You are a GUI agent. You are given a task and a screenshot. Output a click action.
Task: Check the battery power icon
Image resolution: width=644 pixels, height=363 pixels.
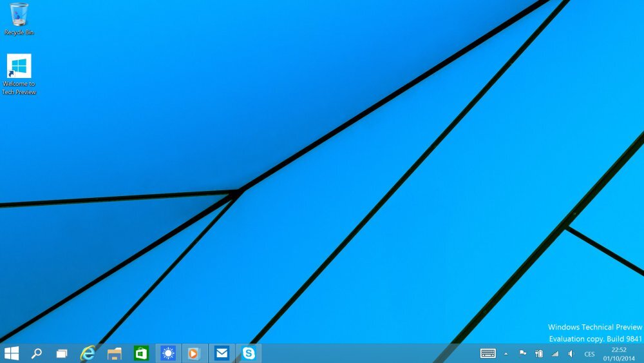(x=539, y=353)
